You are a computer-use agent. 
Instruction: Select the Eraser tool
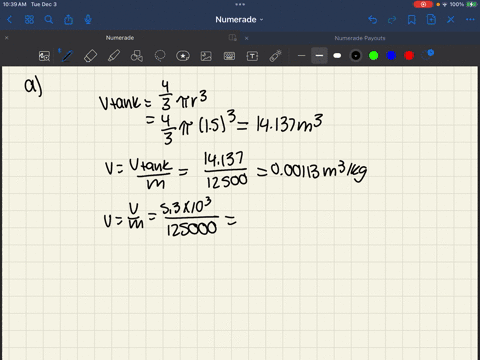[90, 56]
